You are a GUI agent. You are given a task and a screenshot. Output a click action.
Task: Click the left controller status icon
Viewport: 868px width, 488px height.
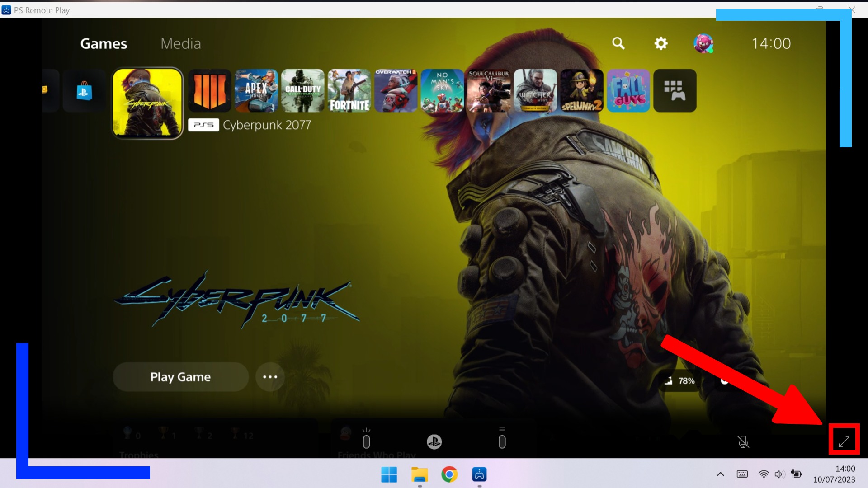(366, 441)
